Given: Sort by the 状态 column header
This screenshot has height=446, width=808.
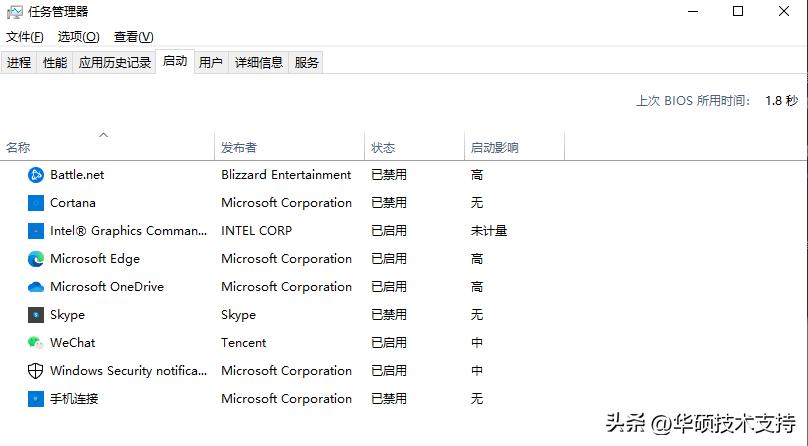Looking at the screenshot, I should tap(414, 147).
